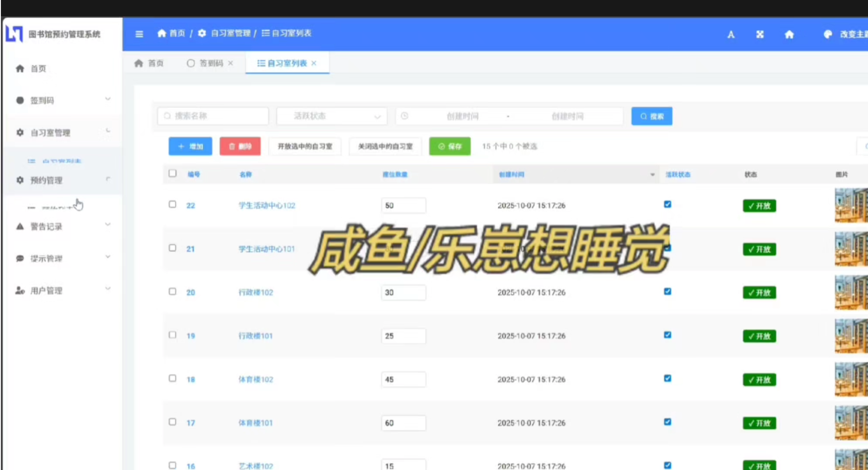Viewport: 868px width, 470px height.
Task: Uncheck active status for 行政楼102
Action: pos(667,292)
